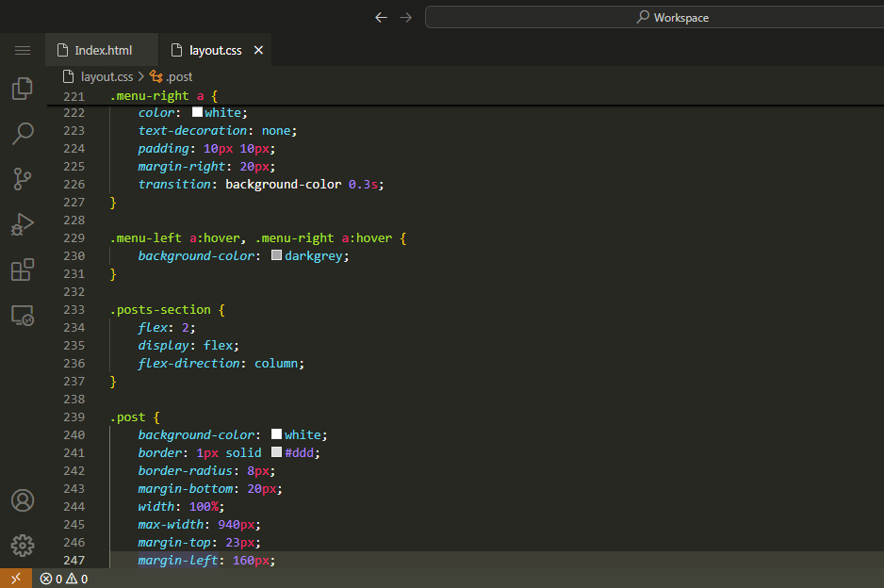This screenshot has height=588, width=884.
Task: Click the darkgrey color swatch
Action: coord(277,255)
